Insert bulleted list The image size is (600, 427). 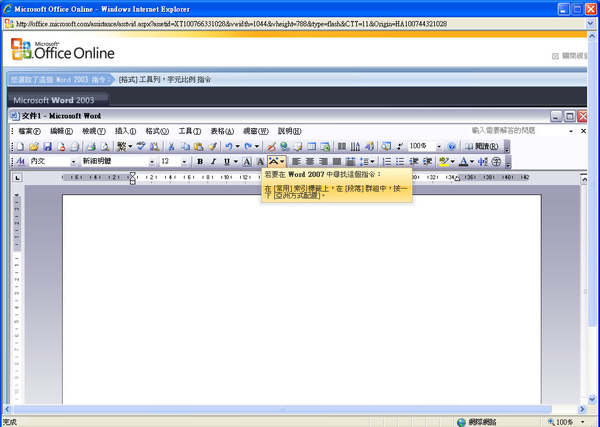400,161
